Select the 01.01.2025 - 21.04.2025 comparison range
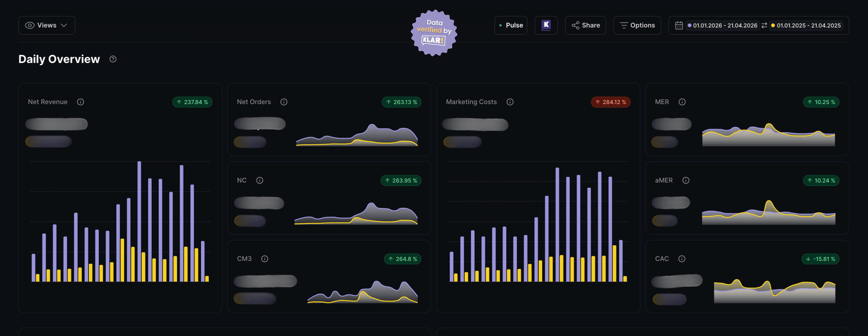The height and width of the screenshot is (336, 868). (806, 25)
